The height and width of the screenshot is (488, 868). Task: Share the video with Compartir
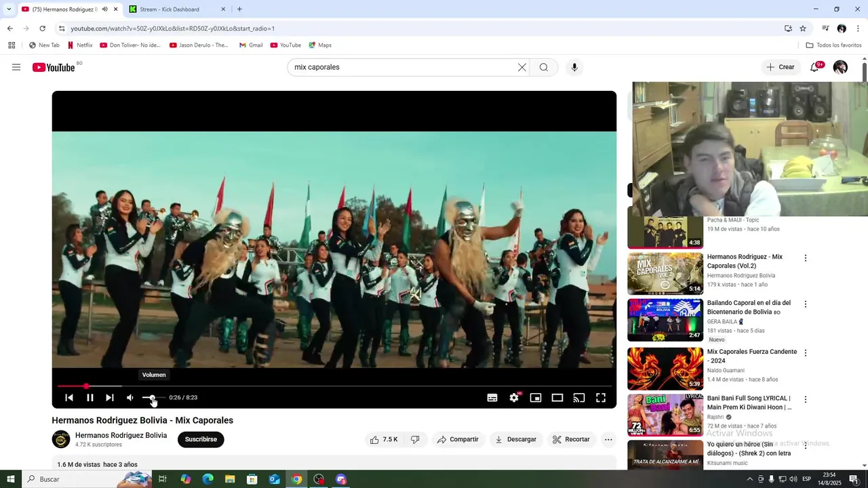(458, 439)
